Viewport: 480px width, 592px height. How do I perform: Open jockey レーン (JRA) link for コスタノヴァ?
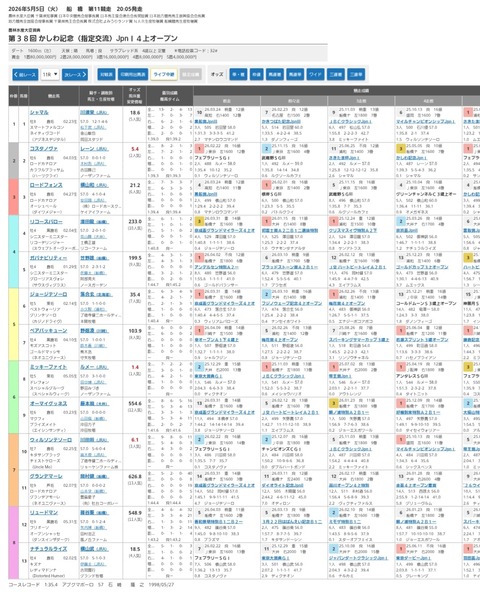[x=94, y=149]
